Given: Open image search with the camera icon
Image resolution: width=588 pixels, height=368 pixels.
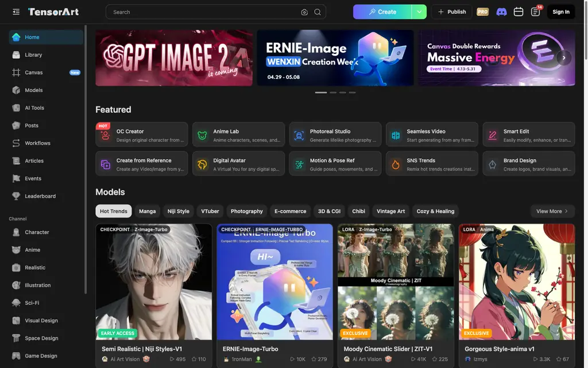Looking at the screenshot, I should click(x=304, y=12).
